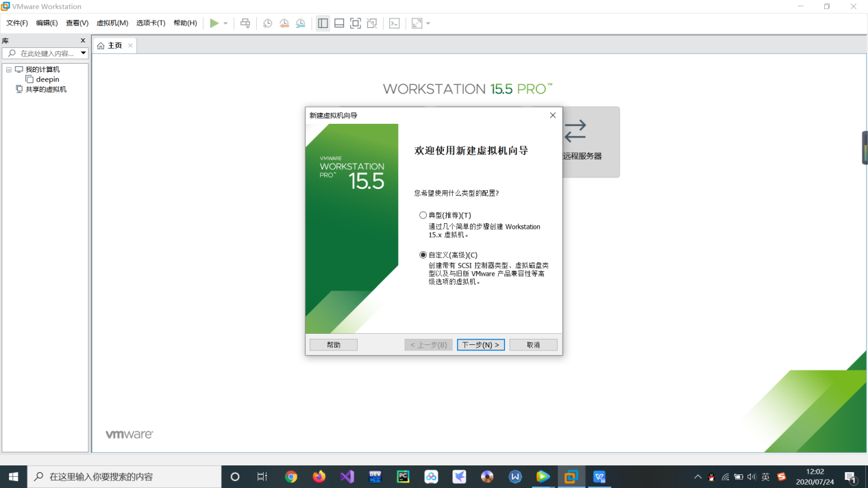
Task: Click the library search input field
Action: tap(45, 53)
